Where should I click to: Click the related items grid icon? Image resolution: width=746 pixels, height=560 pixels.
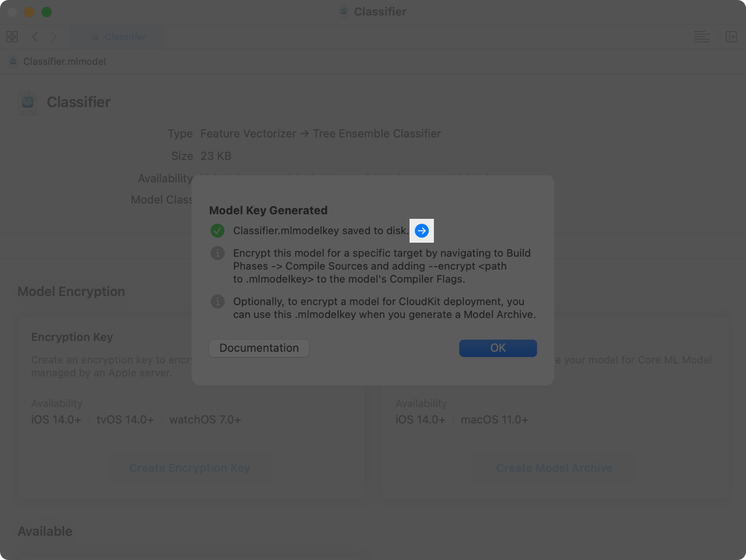pos(12,37)
